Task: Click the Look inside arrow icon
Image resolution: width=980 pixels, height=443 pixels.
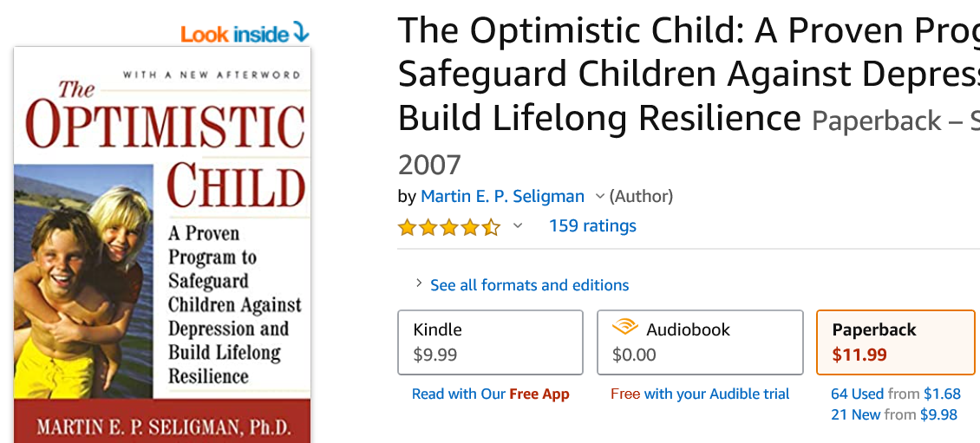Action: pyautogui.click(x=300, y=34)
